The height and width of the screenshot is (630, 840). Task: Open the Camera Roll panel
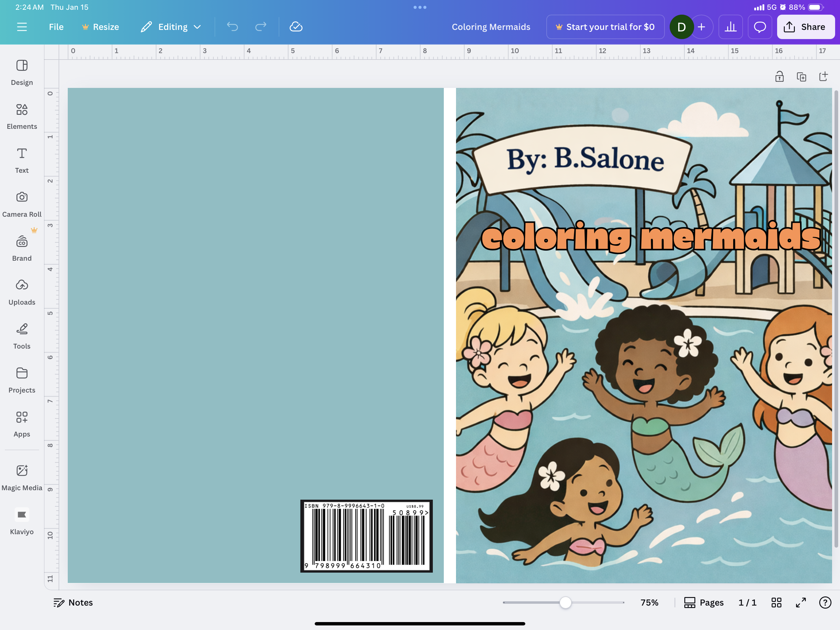[22, 205]
